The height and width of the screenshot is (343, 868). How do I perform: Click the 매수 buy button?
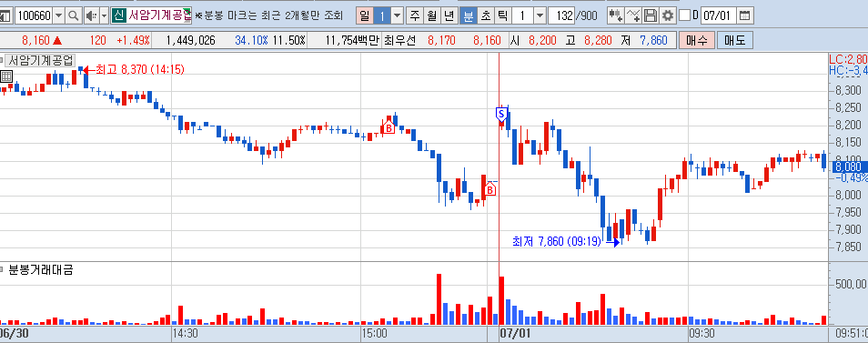(x=696, y=40)
